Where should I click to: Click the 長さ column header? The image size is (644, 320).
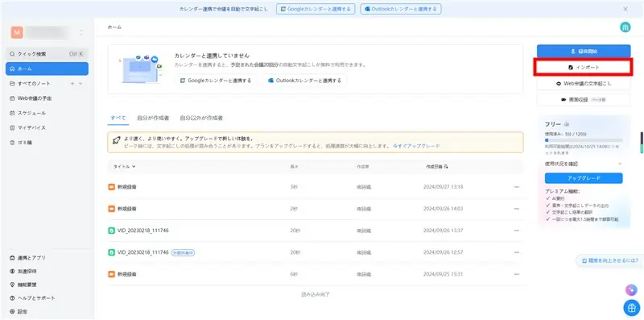[x=293, y=167]
